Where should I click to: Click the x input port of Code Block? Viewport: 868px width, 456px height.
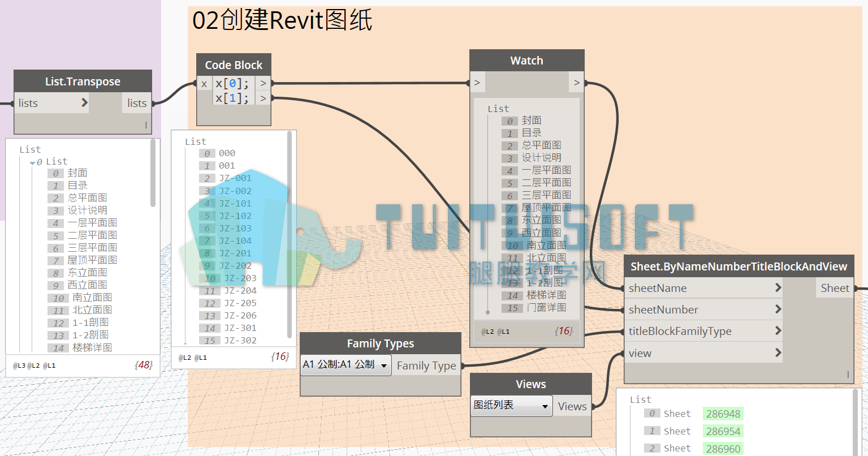point(204,84)
